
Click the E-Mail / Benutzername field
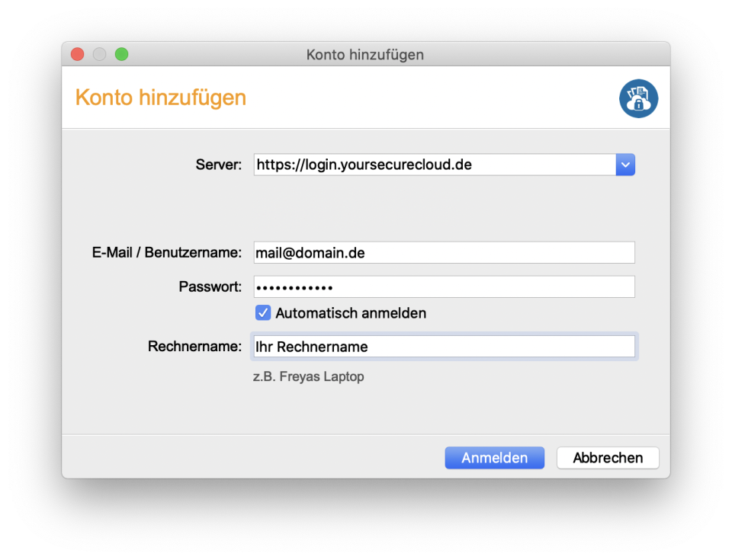444,252
